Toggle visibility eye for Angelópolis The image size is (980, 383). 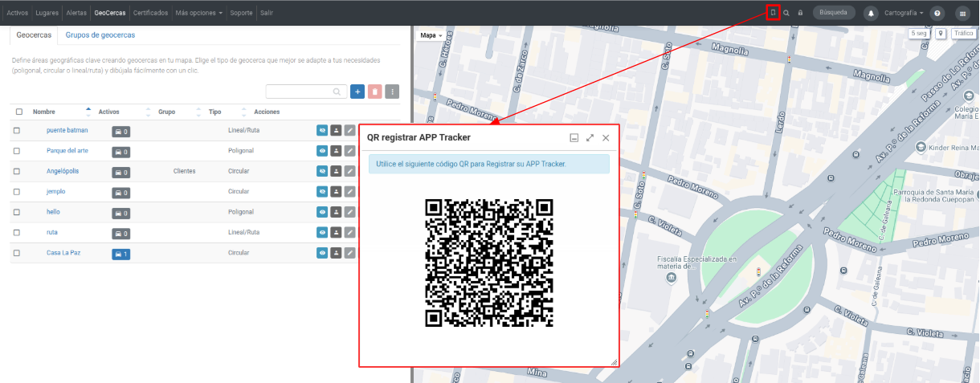coord(322,171)
